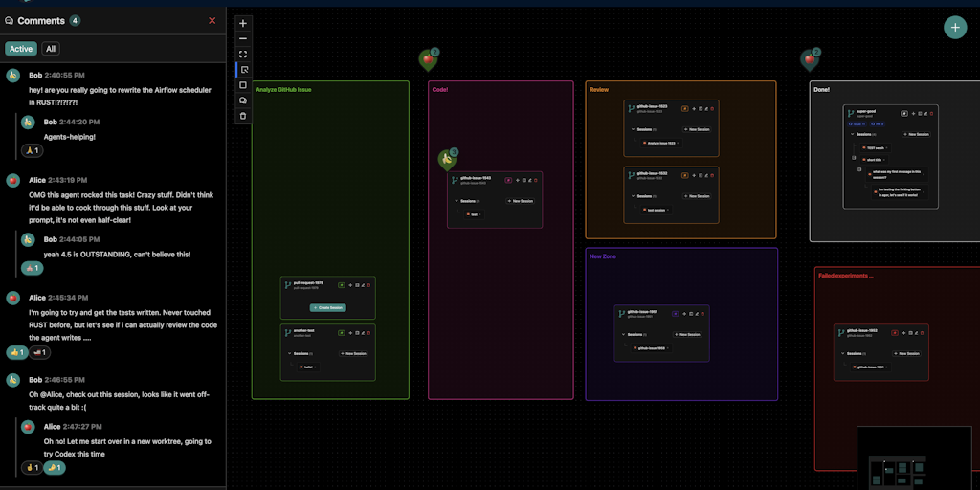
Task: Click the round plus button top right
Action: click(x=954, y=28)
